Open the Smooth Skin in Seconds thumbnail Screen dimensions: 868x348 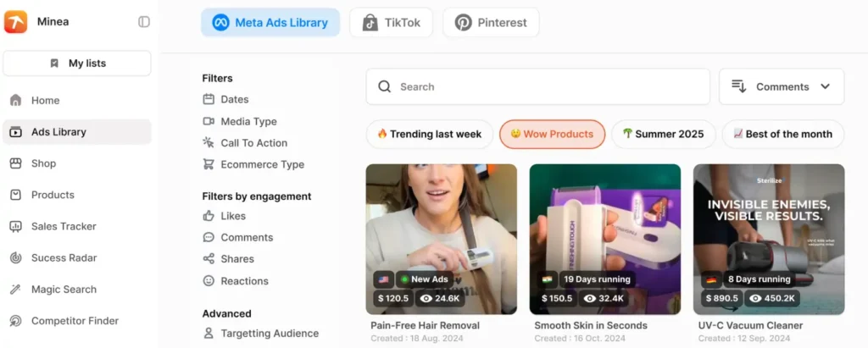point(605,239)
